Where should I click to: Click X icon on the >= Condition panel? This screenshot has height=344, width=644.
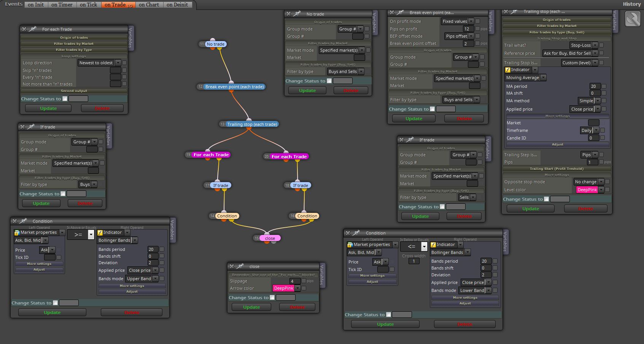[14, 221]
